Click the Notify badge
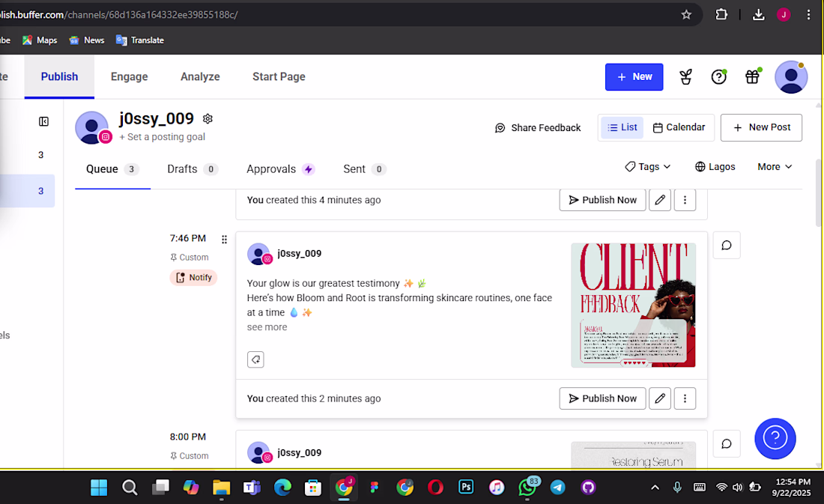The image size is (824, 504). (x=193, y=278)
